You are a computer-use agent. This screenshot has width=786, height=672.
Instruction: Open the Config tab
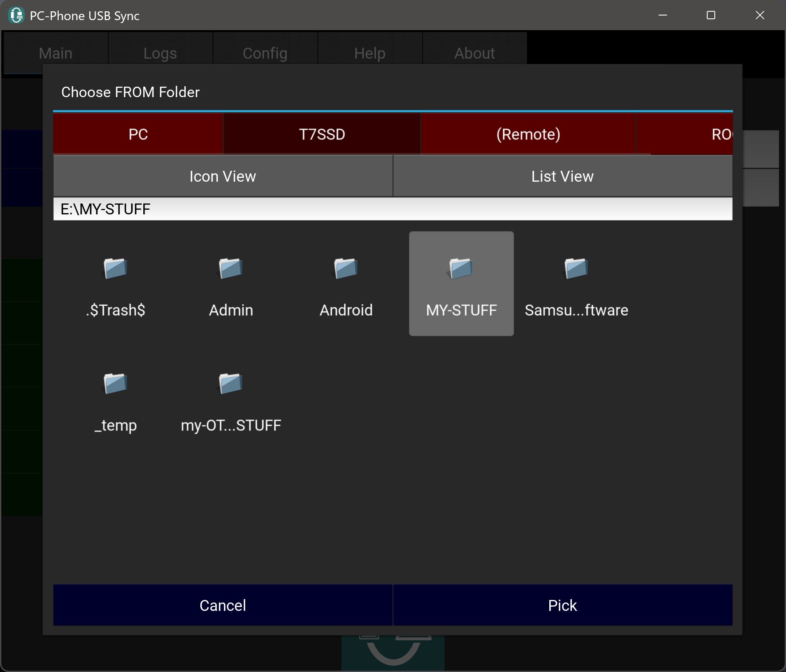pyautogui.click(x=265, y=53)
